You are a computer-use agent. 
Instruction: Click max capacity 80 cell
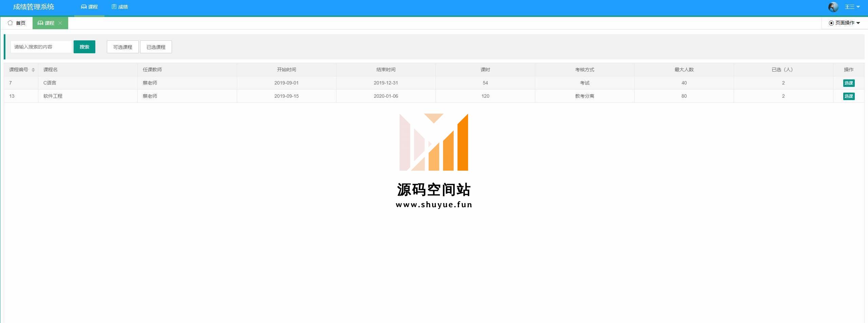pyautogui.click(x=684, y=96)
